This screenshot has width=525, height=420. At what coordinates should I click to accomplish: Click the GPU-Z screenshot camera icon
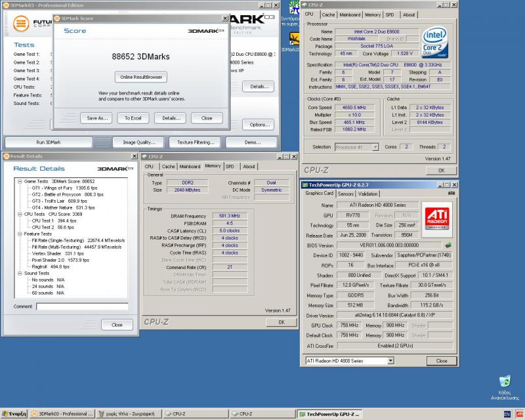(451, 193)
